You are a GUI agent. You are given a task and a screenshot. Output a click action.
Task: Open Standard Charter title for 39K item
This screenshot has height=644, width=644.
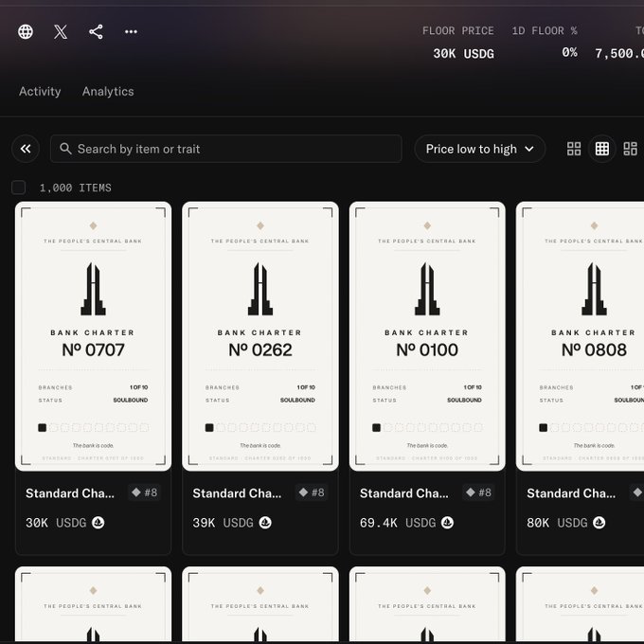tap(237, 492)
